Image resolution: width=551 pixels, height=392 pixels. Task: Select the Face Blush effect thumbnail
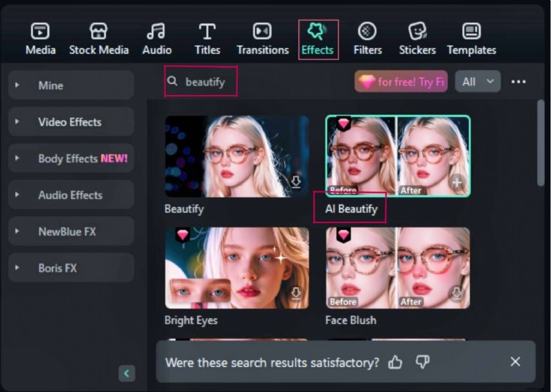pyautogui.click(x=398, y=268)
